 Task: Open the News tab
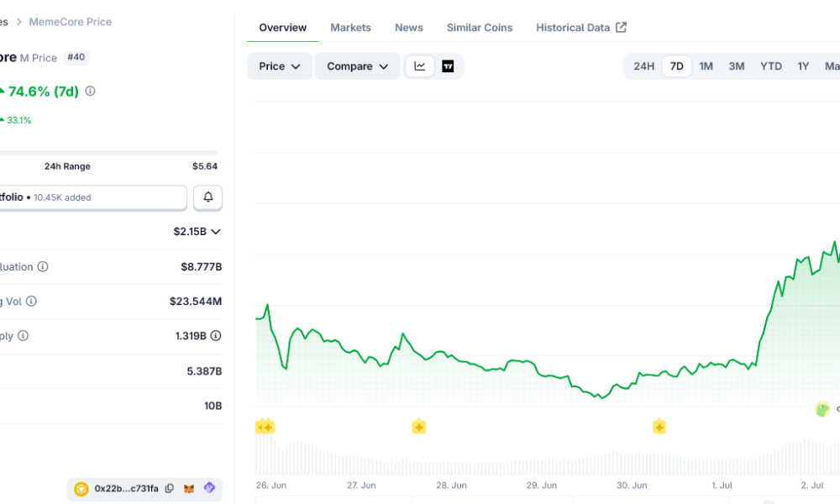[x=409, y=28]
